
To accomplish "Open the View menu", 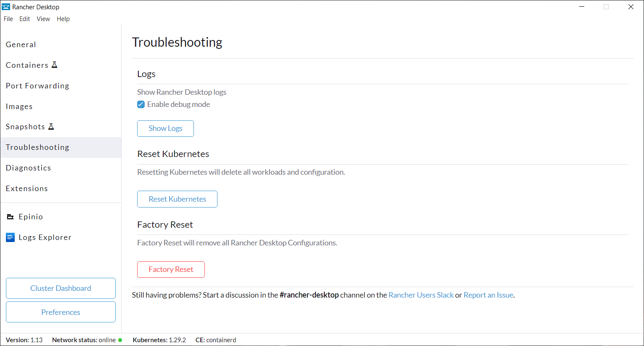I will coord(43,19).
